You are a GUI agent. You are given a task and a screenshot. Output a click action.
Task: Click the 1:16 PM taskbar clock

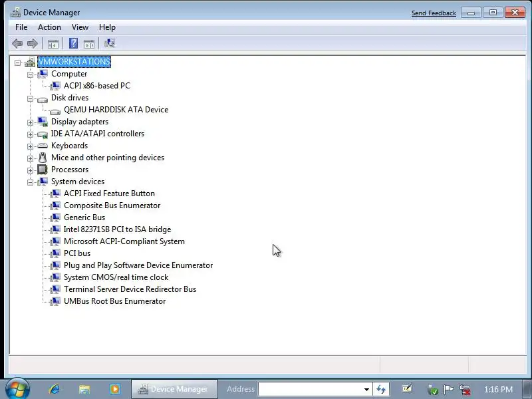498,389
